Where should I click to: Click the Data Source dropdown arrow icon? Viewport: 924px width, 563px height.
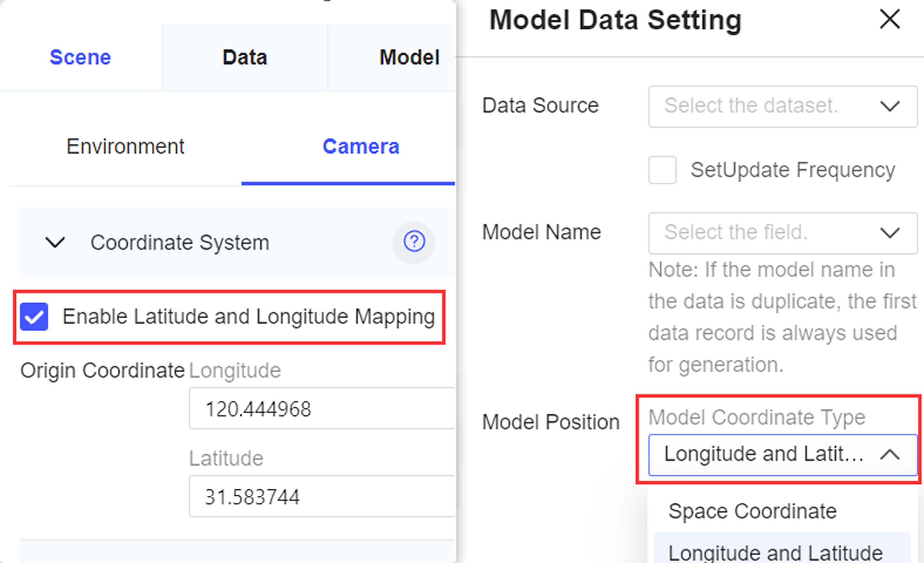tap(889, 106)
